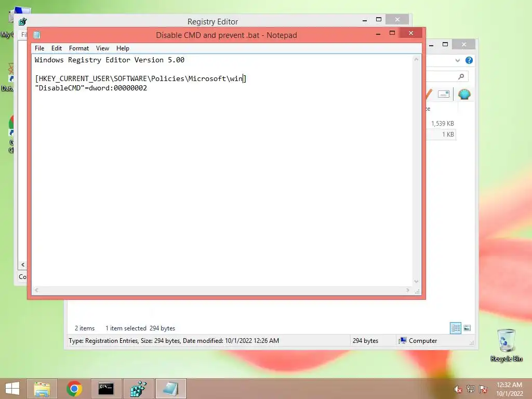532x399 pixels.
Task: Maximize the Notepad window
Action: coord(392,33)
